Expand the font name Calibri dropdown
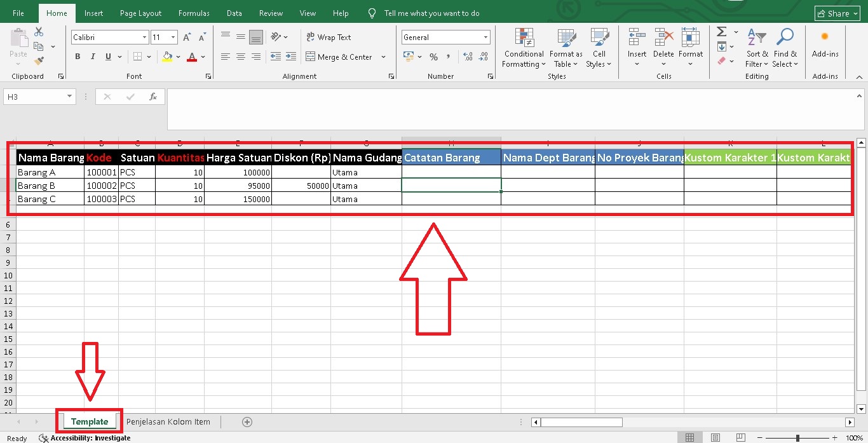 (x=144, y=37)
